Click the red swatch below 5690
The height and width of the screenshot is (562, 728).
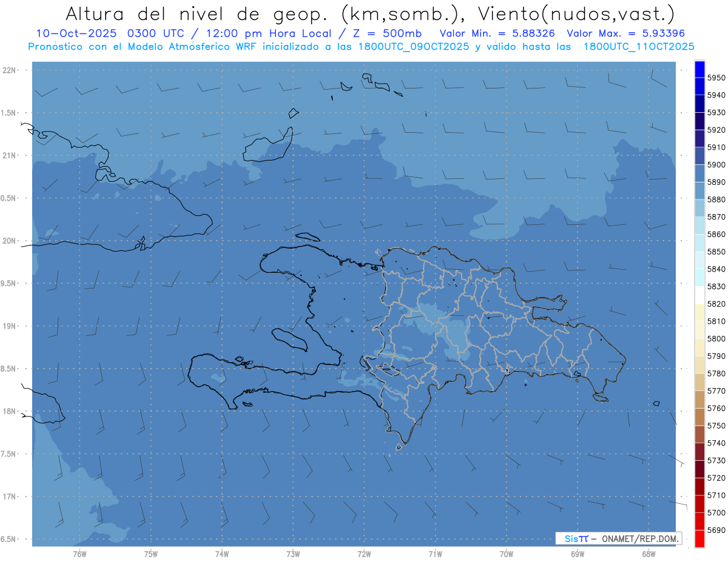tap(699, 538)
